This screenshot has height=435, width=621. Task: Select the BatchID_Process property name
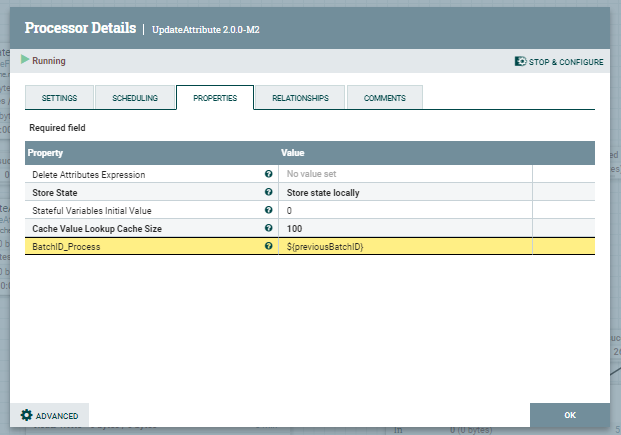click(x=66, y=247)
